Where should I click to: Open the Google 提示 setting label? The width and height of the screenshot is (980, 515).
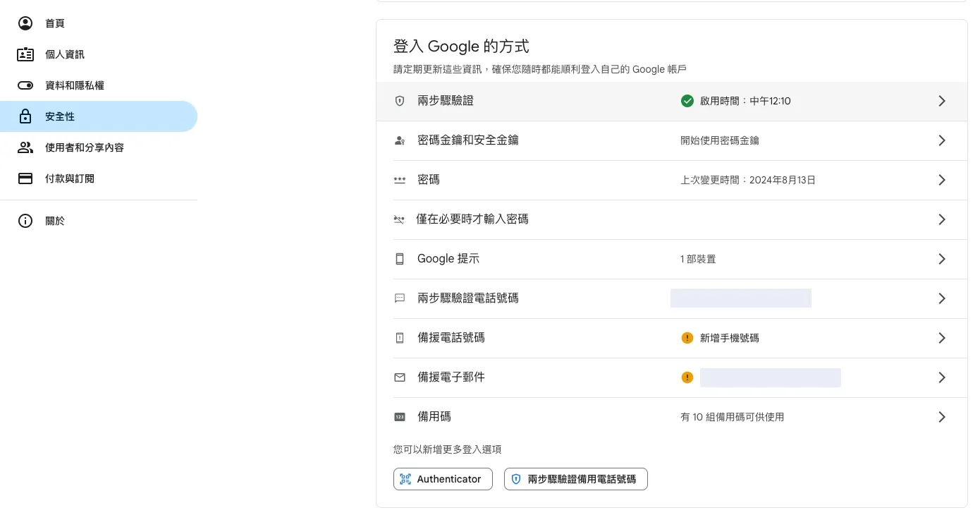pyautogui.click(x=448, y=259)
